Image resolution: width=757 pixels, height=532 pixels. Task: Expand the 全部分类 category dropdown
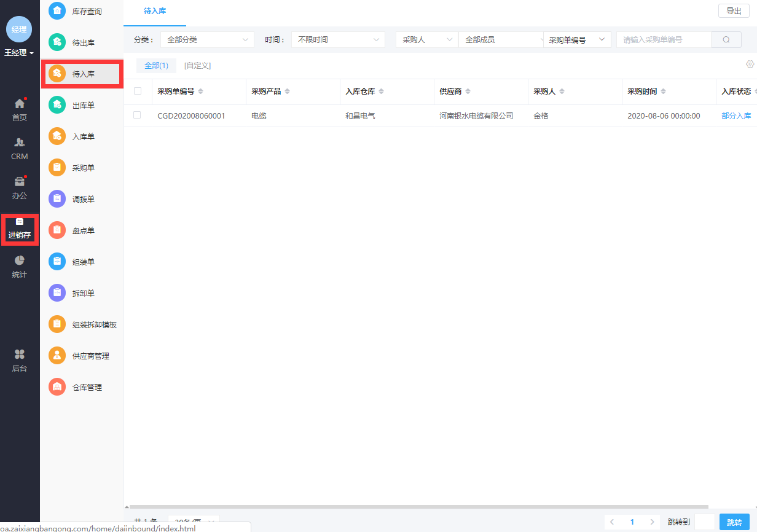pos(207,39)
